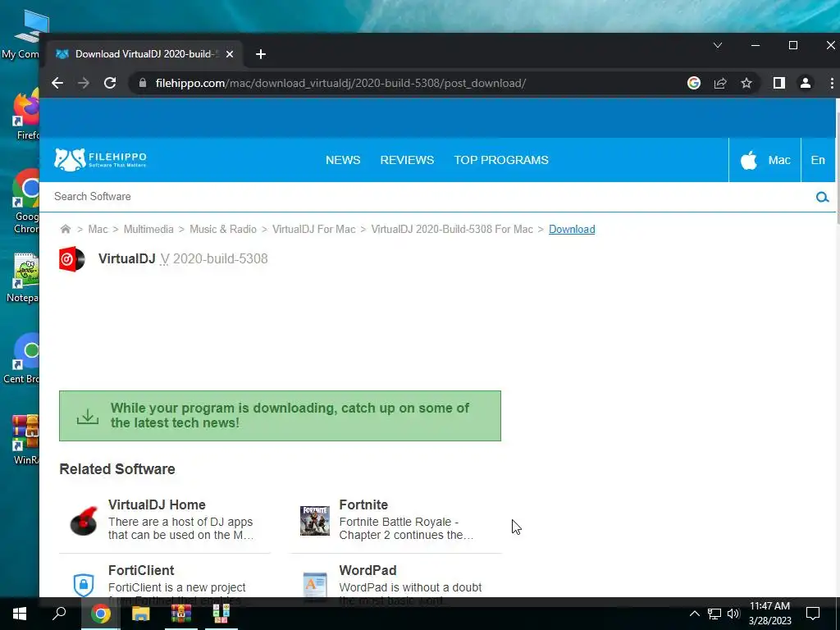Click the FortiClient shield icon
The height and width of the screenshot is (630, 840).
pos(84,584)
